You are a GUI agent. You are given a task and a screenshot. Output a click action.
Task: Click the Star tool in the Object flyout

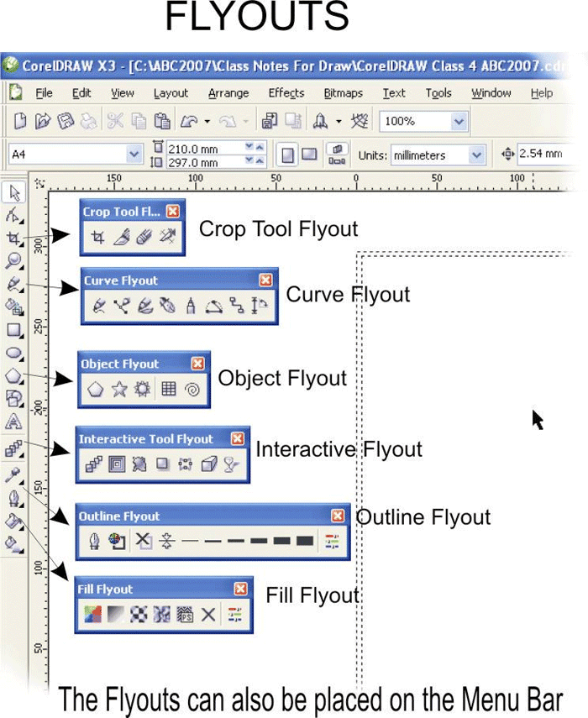point(119,389)
